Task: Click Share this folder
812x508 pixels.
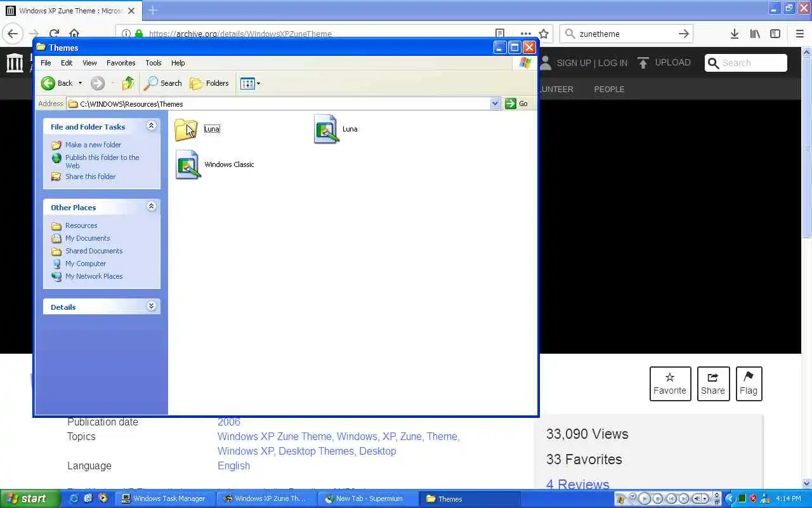Action: point(90,177)
